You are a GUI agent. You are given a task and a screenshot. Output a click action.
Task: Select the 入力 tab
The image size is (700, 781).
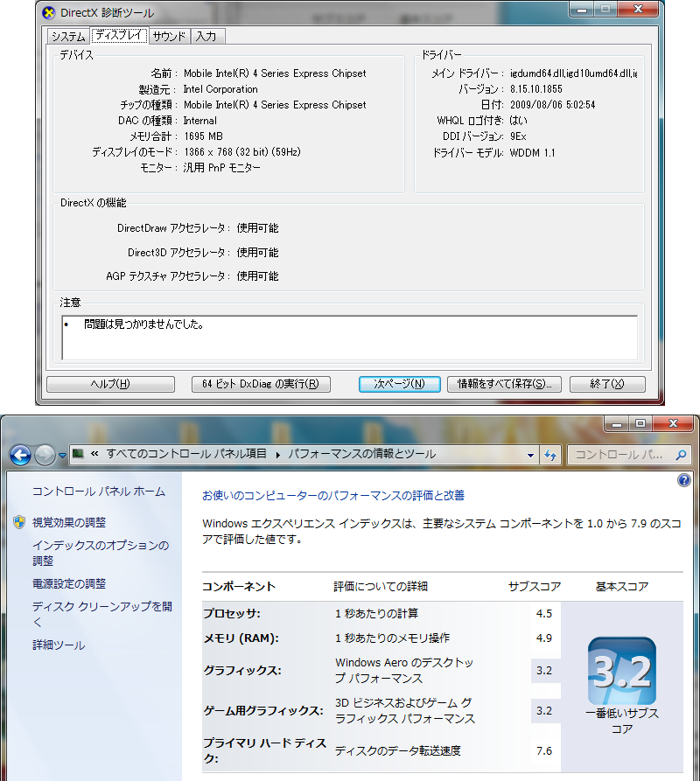[x=206, y=36]
